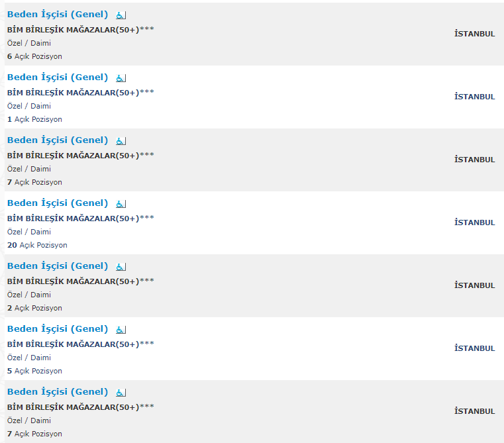
Task: Click the wheelchair icon on the 5-position listing
Action: 121,330
